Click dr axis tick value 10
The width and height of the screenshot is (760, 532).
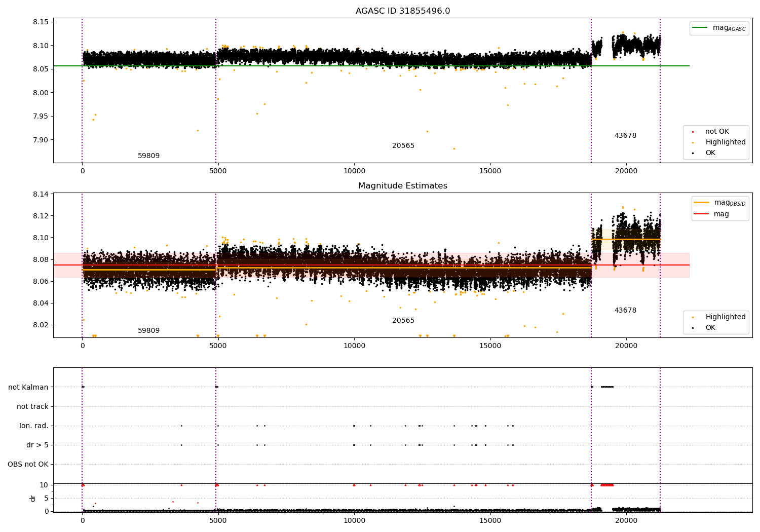pos(44,485)
